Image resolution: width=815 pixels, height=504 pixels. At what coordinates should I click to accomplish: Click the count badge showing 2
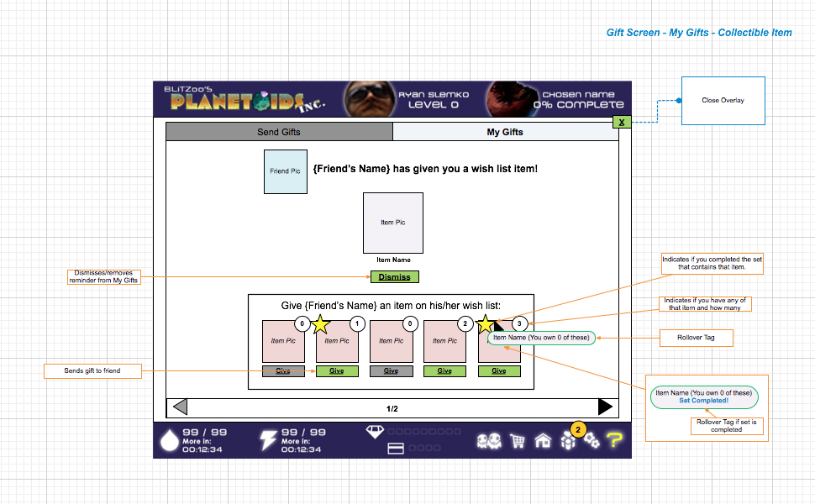point(465,323)
